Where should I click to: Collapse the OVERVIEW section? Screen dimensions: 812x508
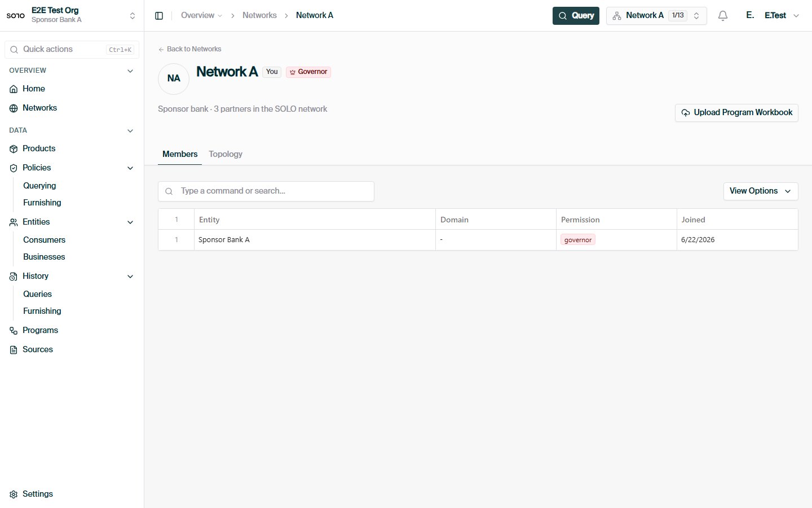point(130,71)
